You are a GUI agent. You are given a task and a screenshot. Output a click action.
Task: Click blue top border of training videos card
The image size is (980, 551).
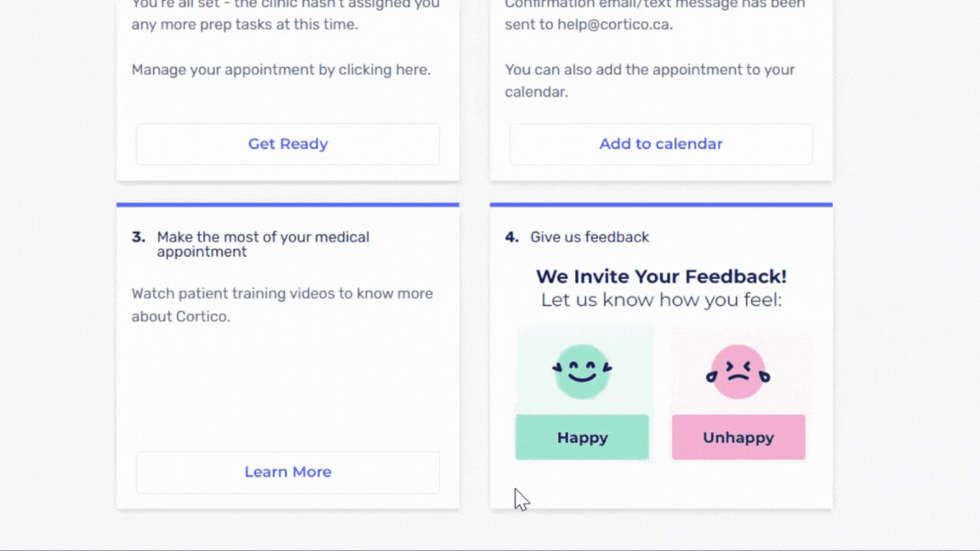[288, 205]
